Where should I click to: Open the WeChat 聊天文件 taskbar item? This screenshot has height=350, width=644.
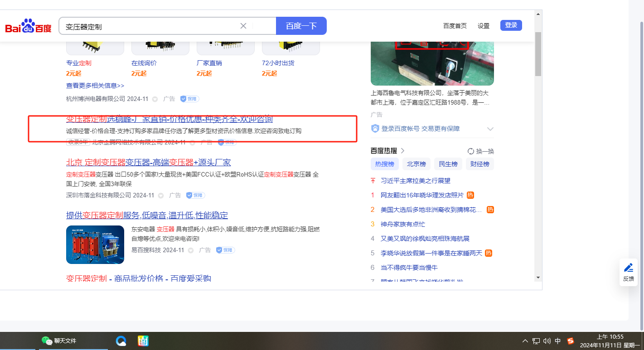pos(59,341)
